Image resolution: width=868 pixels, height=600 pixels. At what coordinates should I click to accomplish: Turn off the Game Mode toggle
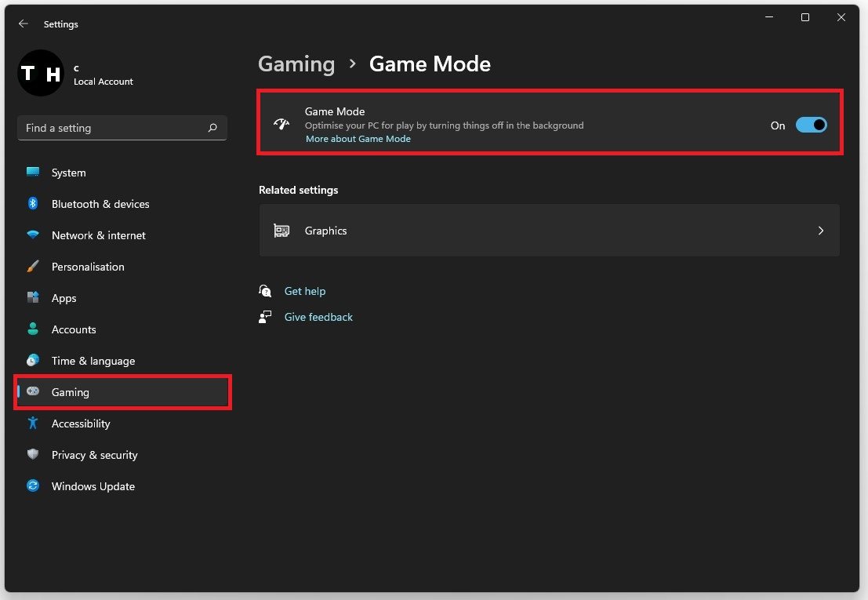pyautogui.click(x=811, y=125)
